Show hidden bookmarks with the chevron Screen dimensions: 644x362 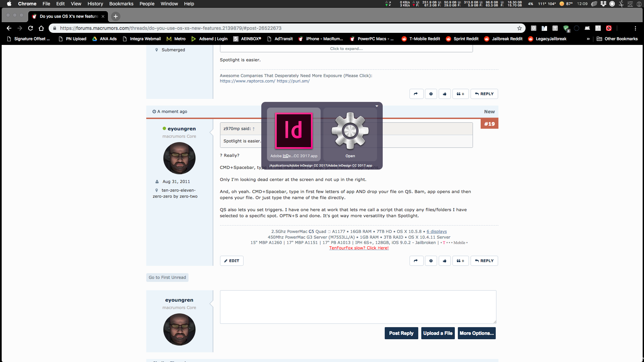[x=588, y=39]
